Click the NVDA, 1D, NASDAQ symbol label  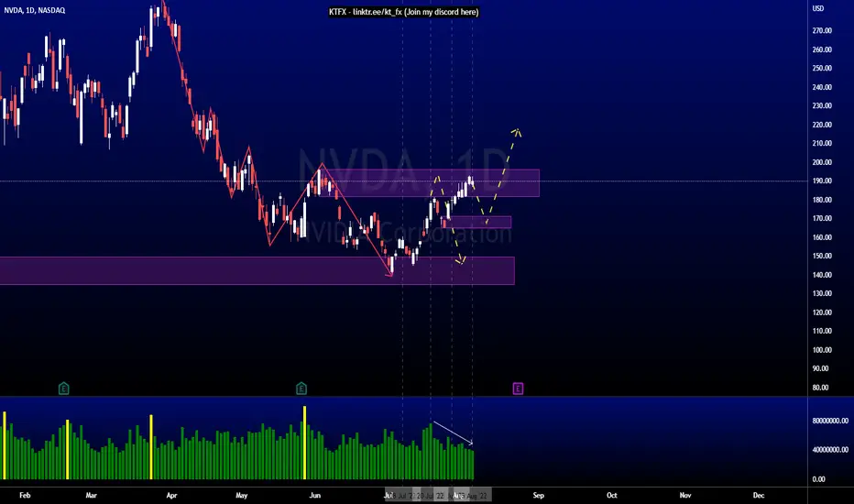click(35, 10)
